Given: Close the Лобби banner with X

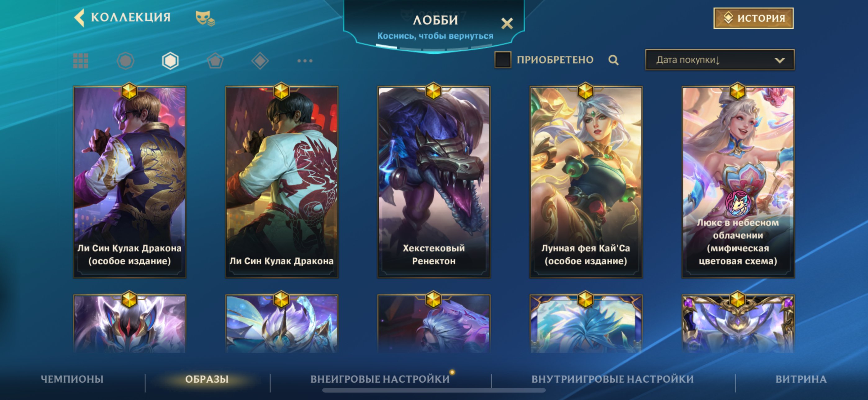Looking at the screenshot, I should tap(507, 24).
